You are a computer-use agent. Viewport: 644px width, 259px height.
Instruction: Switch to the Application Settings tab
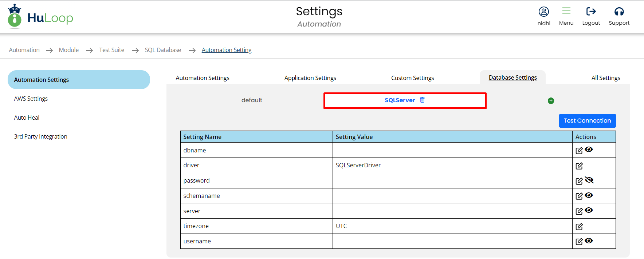click(x=310, y=78)
